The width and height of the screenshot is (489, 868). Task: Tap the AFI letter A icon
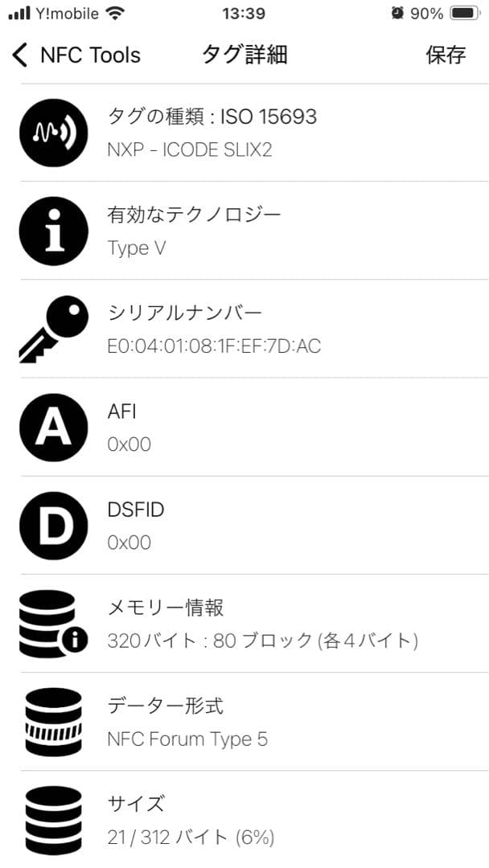53,427
